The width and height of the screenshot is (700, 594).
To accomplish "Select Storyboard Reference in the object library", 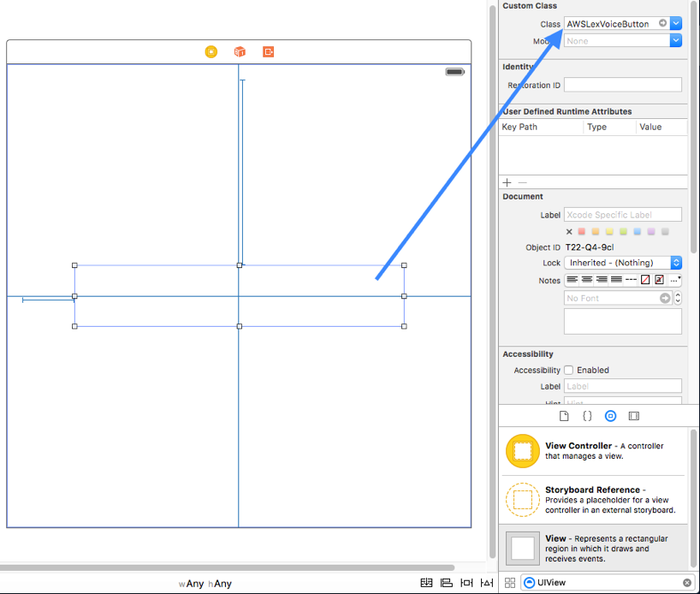I will pos(593,500).
